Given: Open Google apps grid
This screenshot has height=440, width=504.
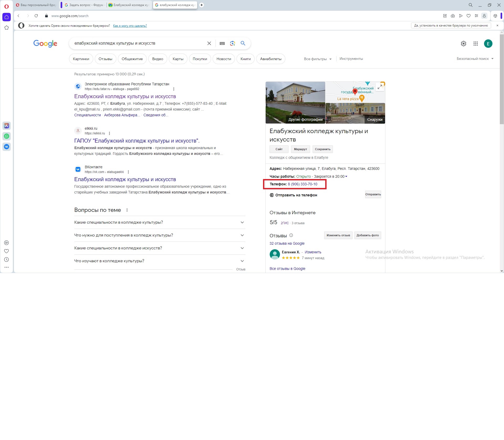Looking at the screenshot, I should click(476, 44).
